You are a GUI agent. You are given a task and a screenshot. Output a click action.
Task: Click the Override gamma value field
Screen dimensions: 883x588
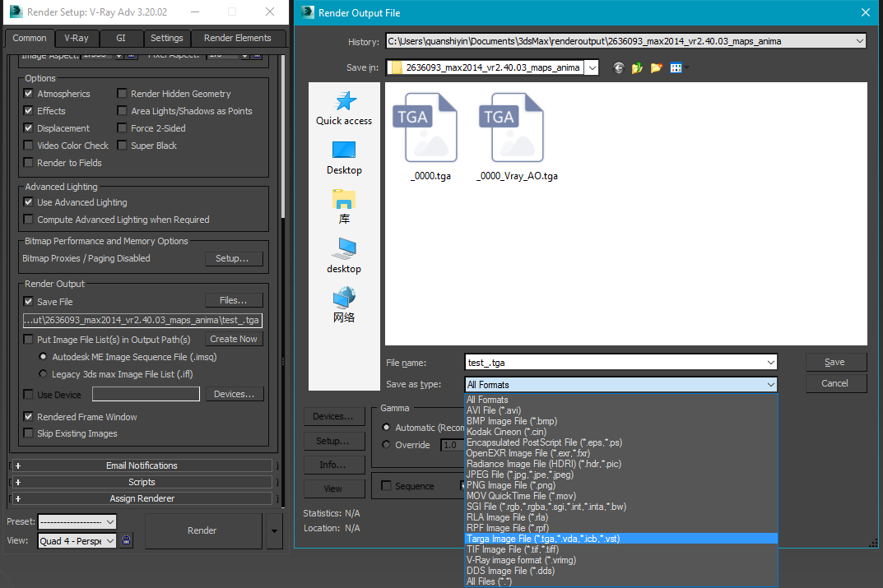pos(453,445)
